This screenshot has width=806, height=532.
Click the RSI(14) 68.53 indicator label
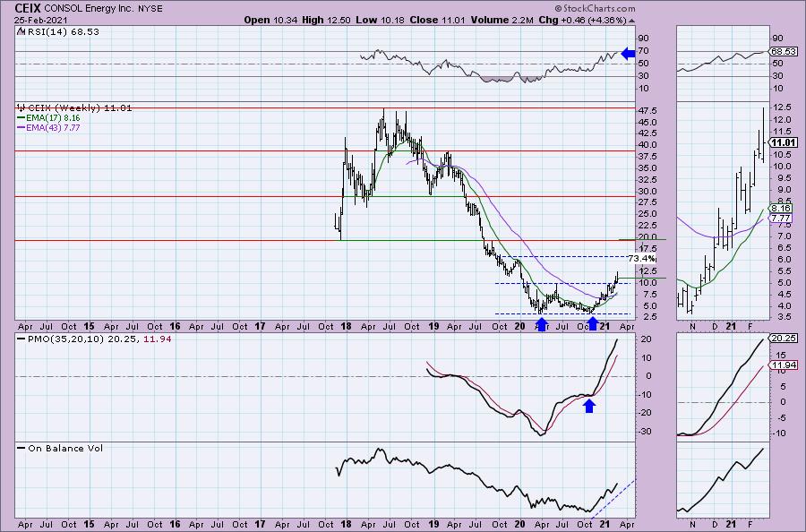[62, 32]
